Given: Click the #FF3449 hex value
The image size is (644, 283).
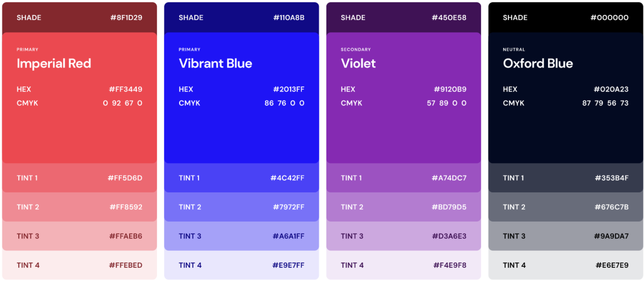Looking at the screenshot, I should click(126, 90).
